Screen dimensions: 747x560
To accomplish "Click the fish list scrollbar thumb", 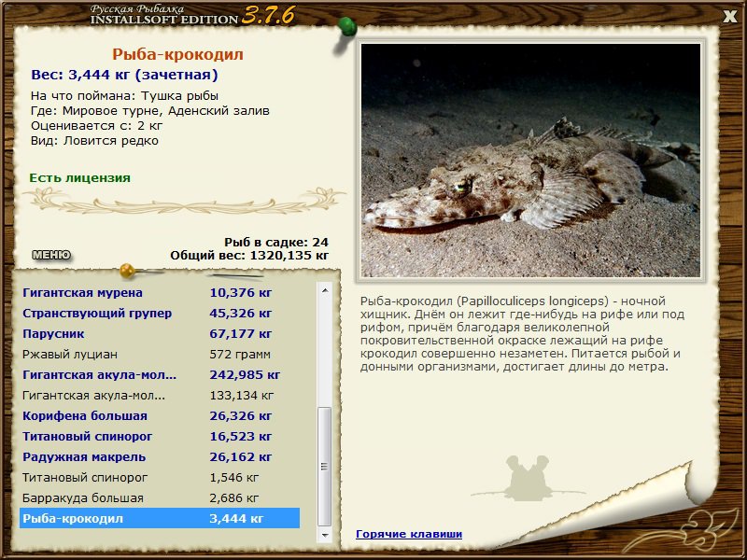I will (x=325, y=466).
